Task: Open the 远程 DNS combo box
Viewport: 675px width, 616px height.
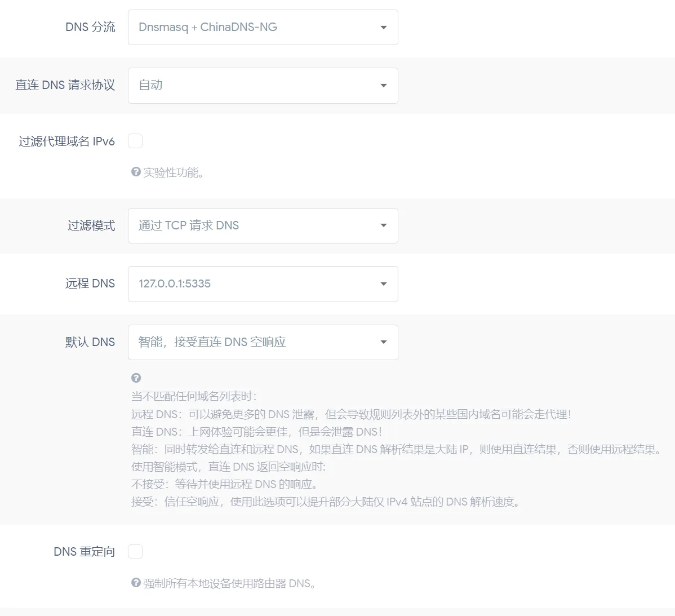Action: click(263, 283)
